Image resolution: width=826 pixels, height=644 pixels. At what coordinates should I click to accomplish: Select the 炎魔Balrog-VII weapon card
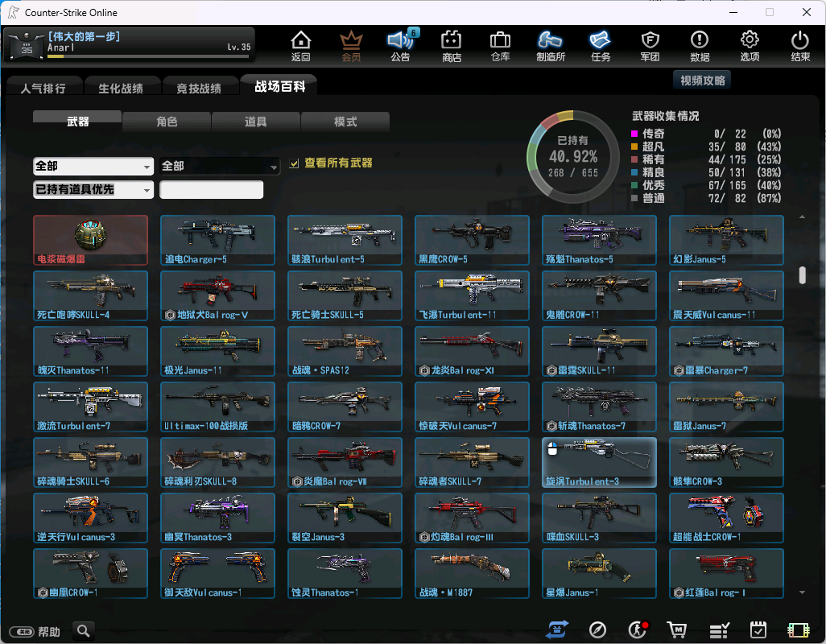[x=345, y=462]
